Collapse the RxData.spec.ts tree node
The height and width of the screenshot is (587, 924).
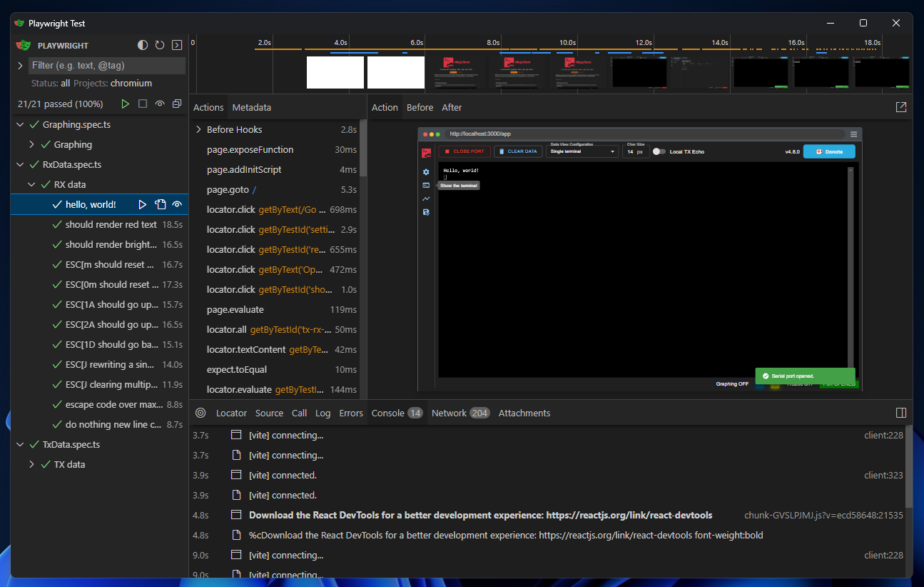21,165
